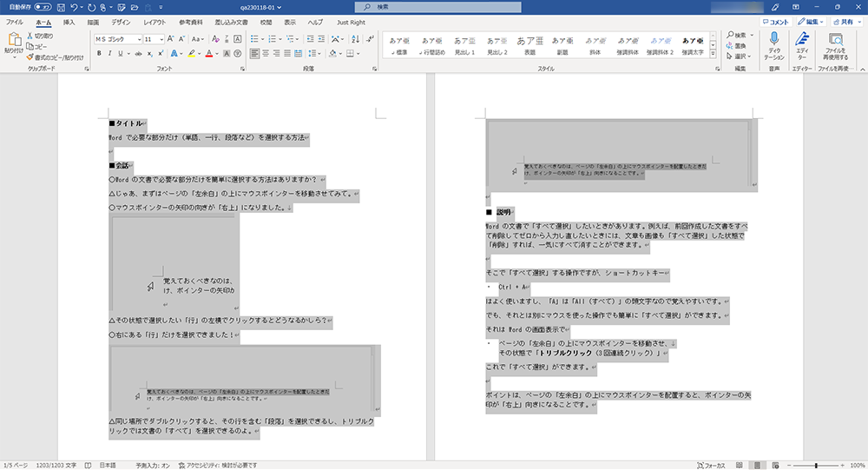This screenshot has width=868, height=470.
Task: Click the decrease font size icon
Action: click(x=181, y=39)
